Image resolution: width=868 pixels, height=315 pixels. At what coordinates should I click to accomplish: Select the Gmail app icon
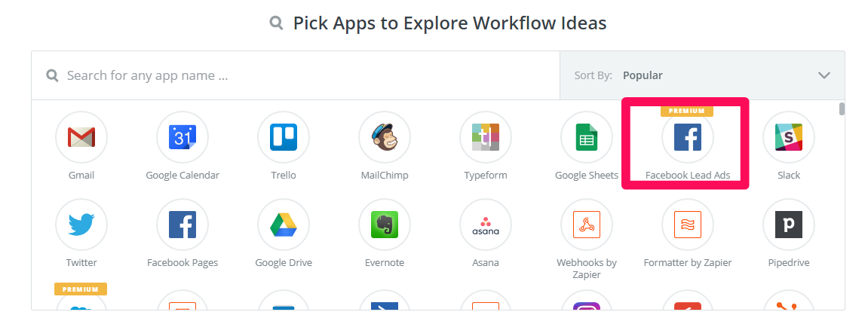point(81,137)
